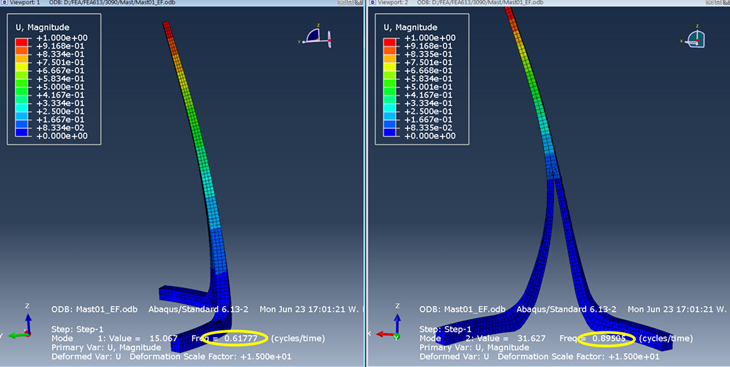Maximize Viewport 2 window
Screen dimensions: 730x367
click(x=717, y=2)
